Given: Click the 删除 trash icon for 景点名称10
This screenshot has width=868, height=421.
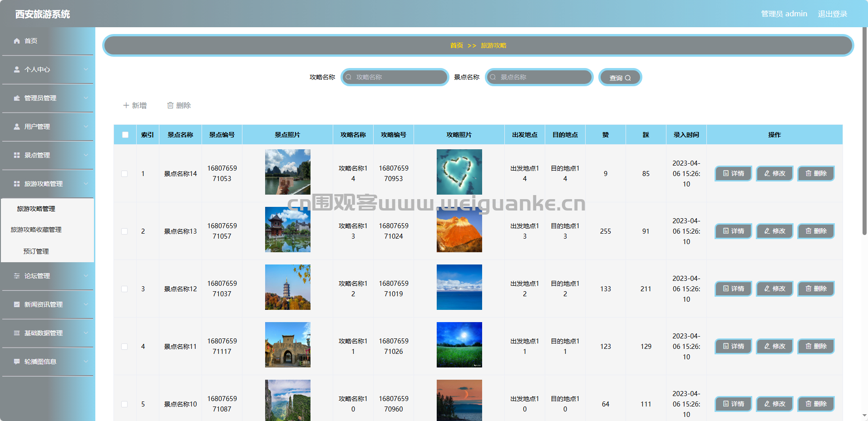Looking at the screenshot, I should tap(809, 404).
